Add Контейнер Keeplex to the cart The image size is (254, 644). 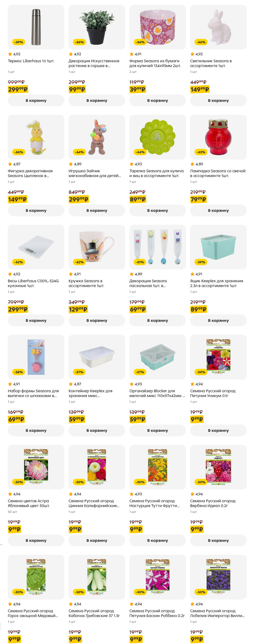tap(97, 431)
